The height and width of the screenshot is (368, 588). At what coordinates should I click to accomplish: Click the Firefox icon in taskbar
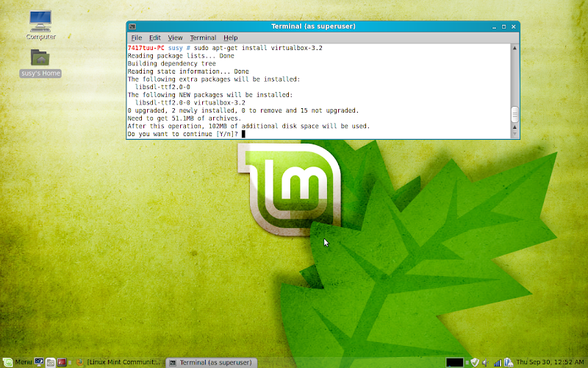point(79,362)
